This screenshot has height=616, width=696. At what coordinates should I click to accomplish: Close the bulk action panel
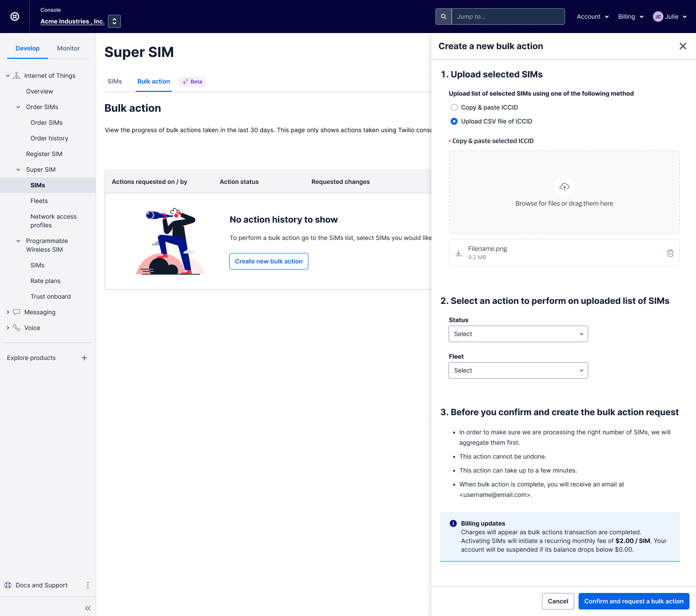(x=683, y=46)
